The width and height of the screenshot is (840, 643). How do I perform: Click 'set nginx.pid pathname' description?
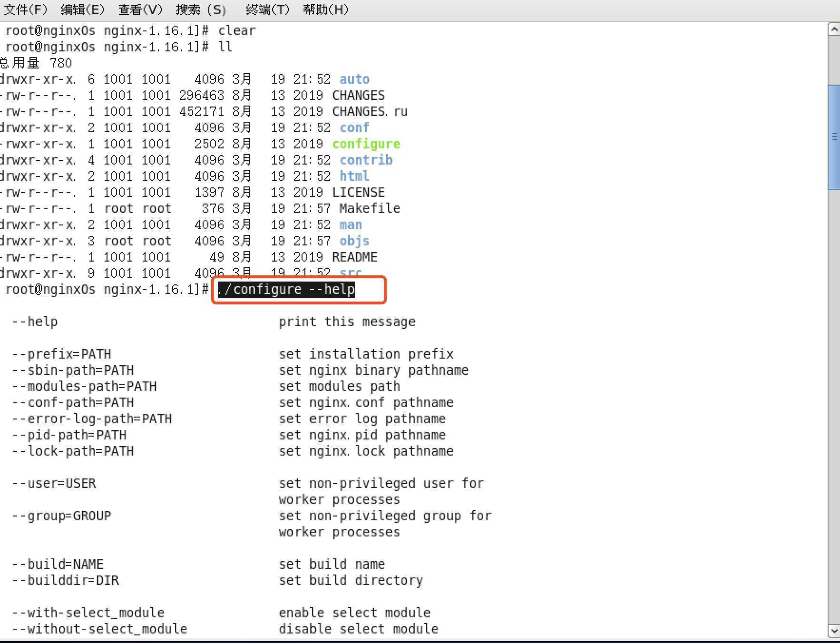pyautogui.click(x=362, y=435)
